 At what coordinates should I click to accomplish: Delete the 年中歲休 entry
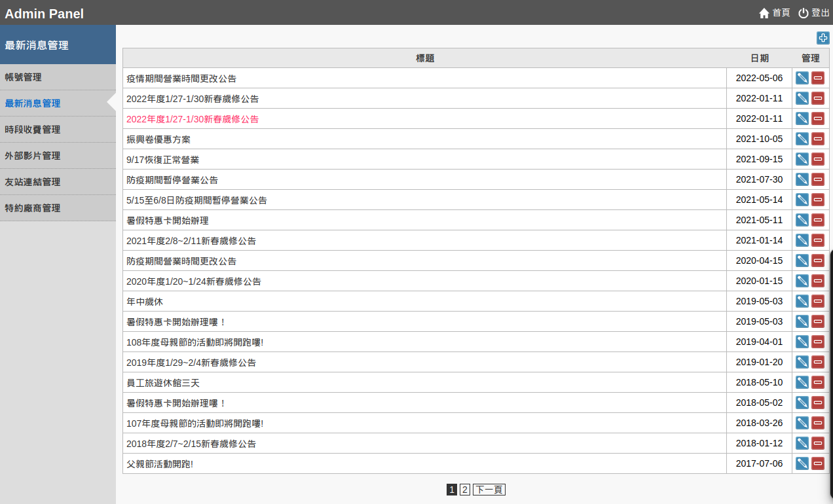point(818,301)
